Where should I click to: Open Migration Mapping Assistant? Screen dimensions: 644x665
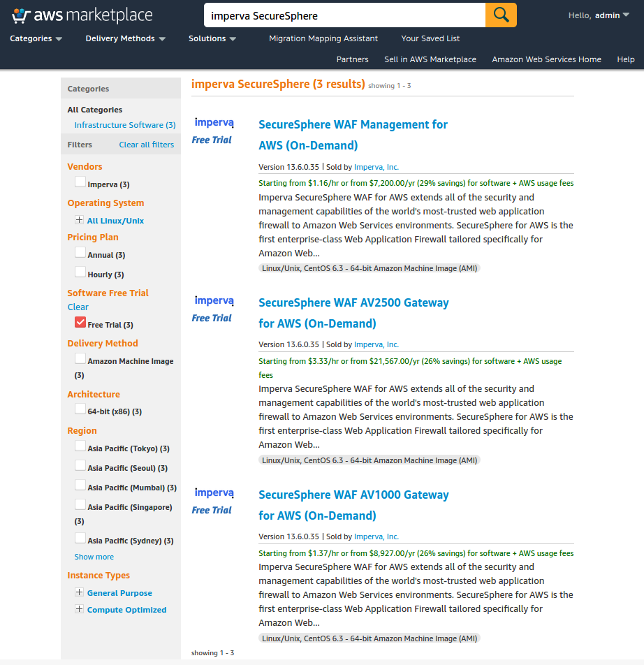(x=323, y=39)
